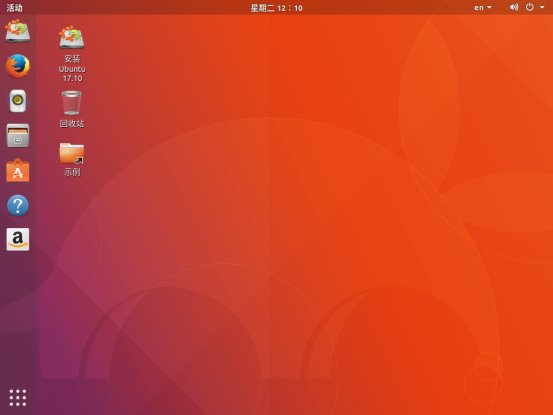
Task: Launch Firefox from the dock
Action: point(18,66)
